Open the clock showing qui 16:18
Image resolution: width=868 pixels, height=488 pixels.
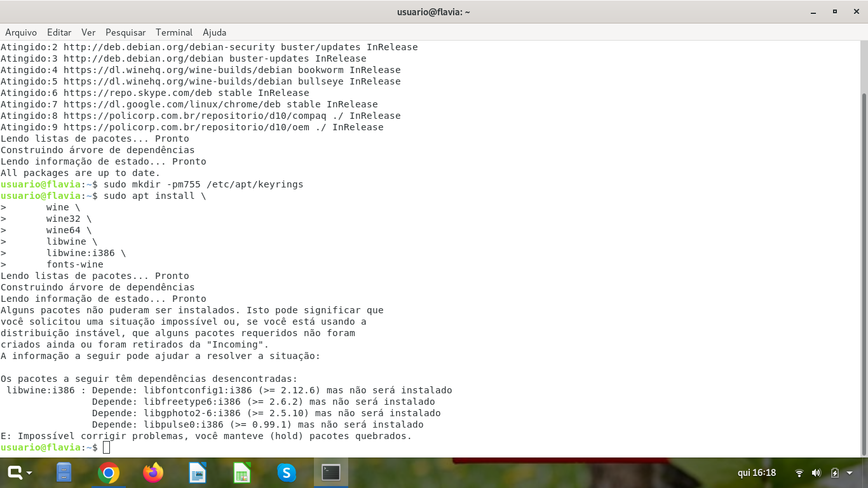click(x=757, y=473)
